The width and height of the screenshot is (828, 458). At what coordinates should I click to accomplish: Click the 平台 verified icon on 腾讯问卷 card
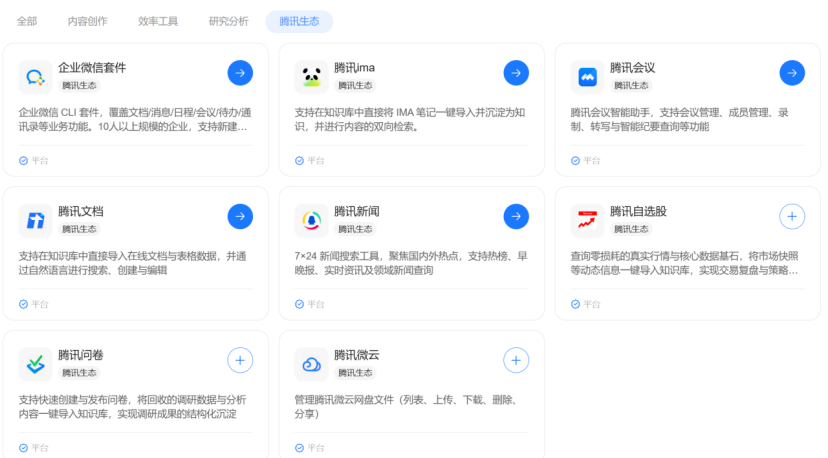[x=23, y=448]
